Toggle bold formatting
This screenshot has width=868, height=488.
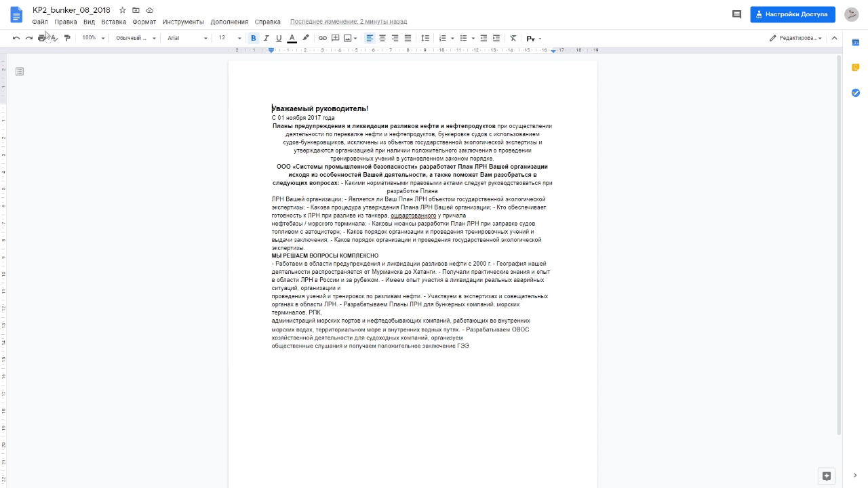(254, 38)
